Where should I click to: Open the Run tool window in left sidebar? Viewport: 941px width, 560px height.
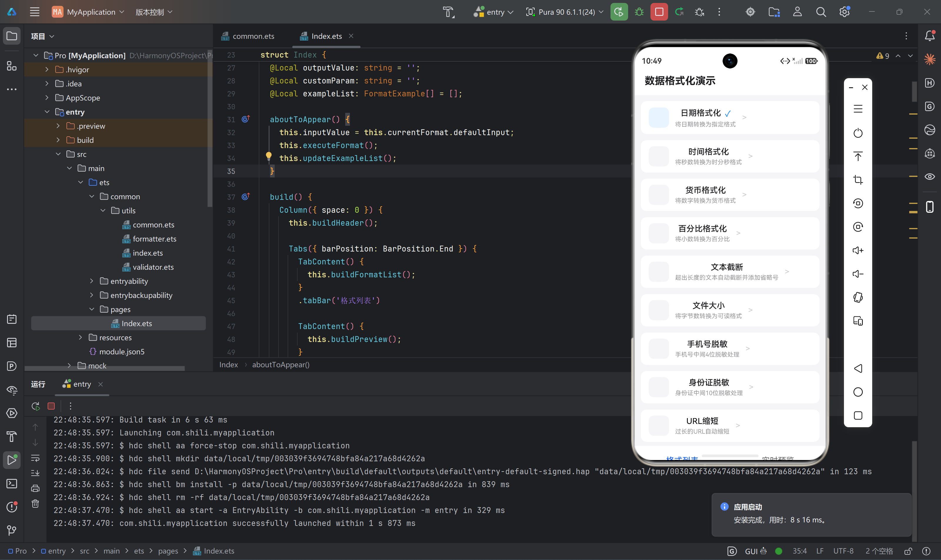click(12, 460)
